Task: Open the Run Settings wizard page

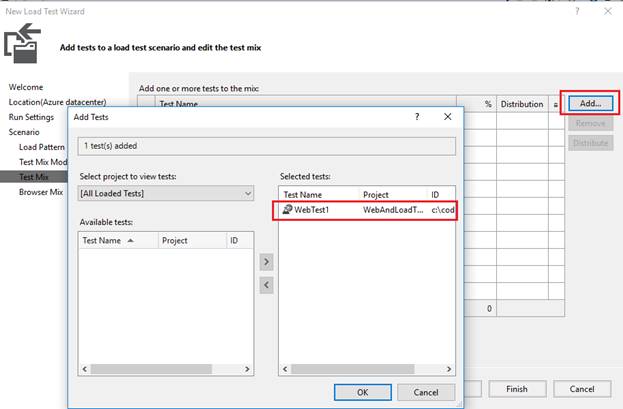Action: (31, 117)
